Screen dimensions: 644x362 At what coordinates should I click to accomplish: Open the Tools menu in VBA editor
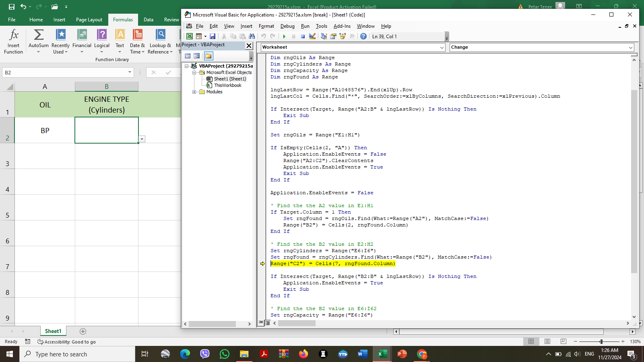tap(322, 26)
